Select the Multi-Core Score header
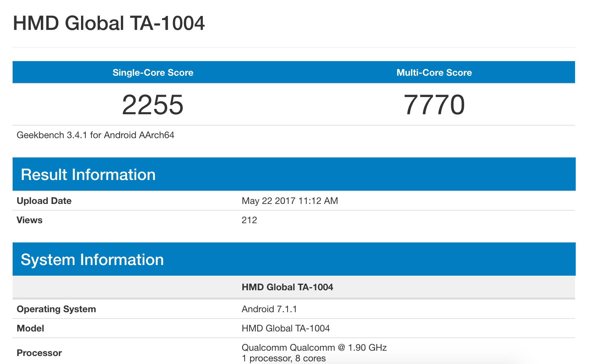Image resolution: width=591 pixels, height=364 pixels. pyautogui.click(x=434, y=72)
